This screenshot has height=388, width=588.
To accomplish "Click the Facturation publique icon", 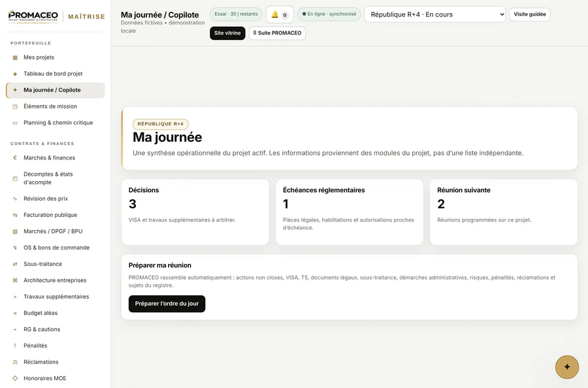I will 15,215.
